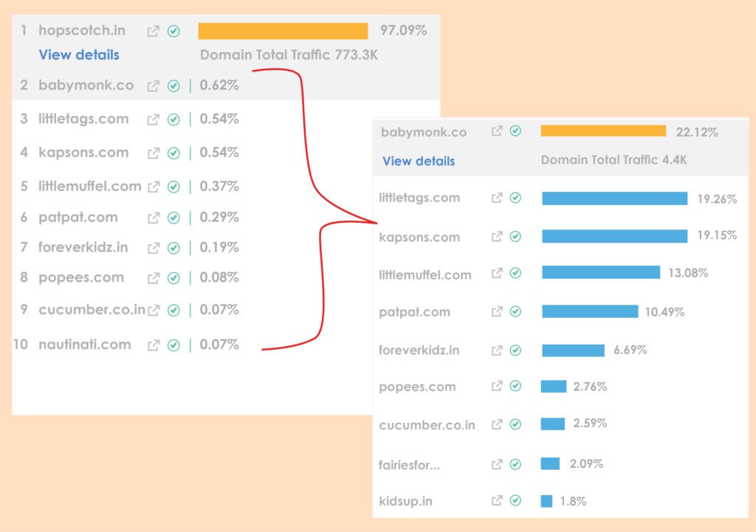Open external link for right panel cucumber.co.in
The height and width of the screenshot is (532, 756).
[x=497, y=424]
